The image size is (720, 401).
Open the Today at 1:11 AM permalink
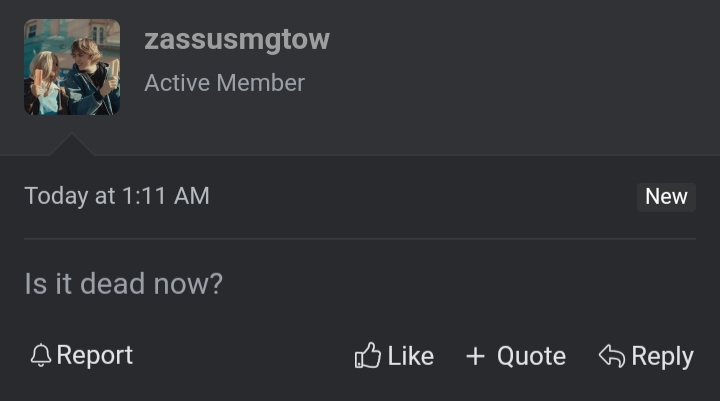tap(117, 196)
